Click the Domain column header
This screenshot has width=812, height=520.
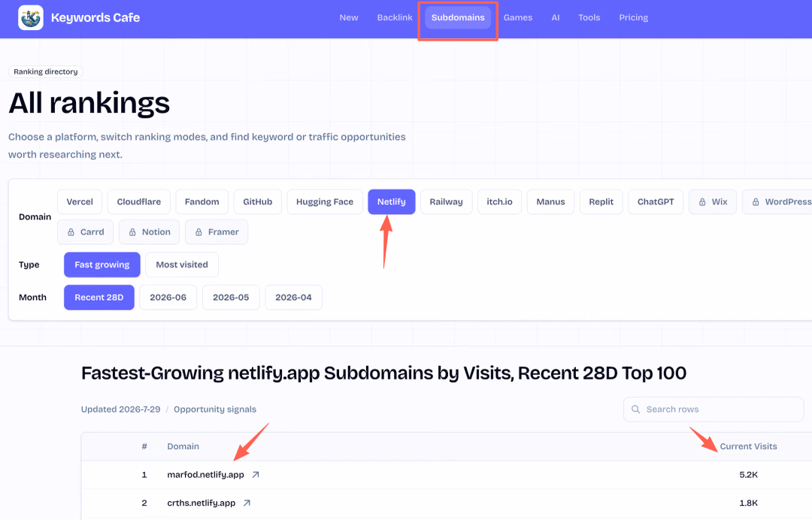183,446
